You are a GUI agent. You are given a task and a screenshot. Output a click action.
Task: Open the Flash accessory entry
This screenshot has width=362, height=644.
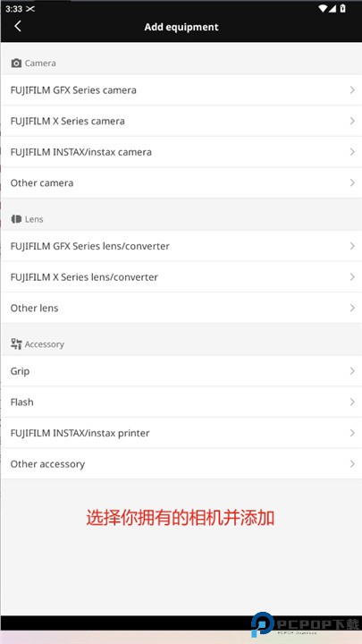[181, 402]
